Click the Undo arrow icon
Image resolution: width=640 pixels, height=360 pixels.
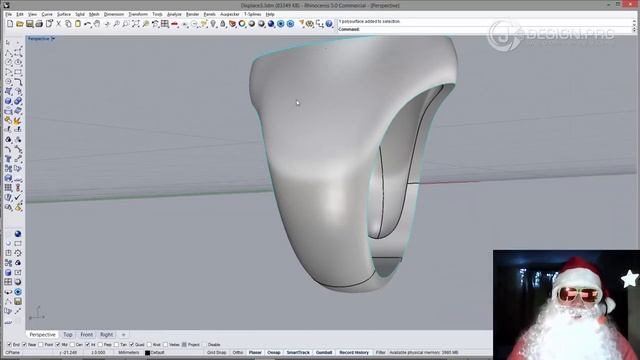point(87,24)
